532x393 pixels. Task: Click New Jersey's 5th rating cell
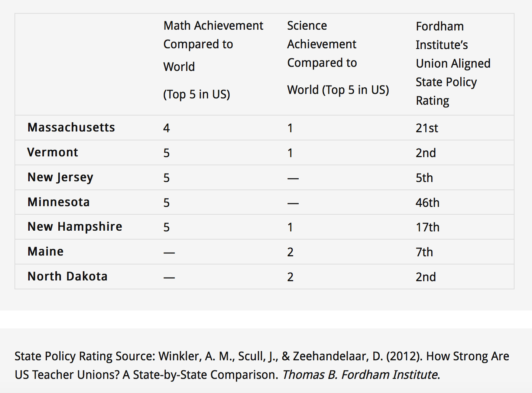424,178
